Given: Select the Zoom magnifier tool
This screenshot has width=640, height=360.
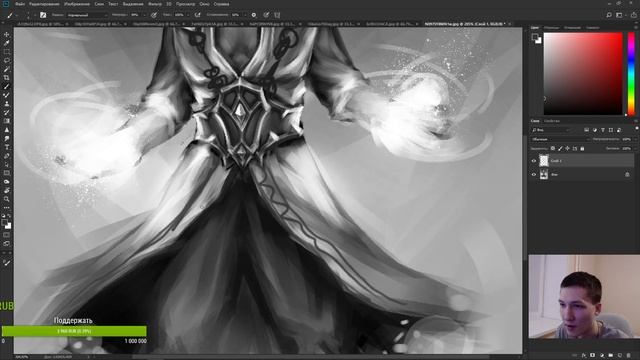Looking at the screenshot, I should (7, 199).
